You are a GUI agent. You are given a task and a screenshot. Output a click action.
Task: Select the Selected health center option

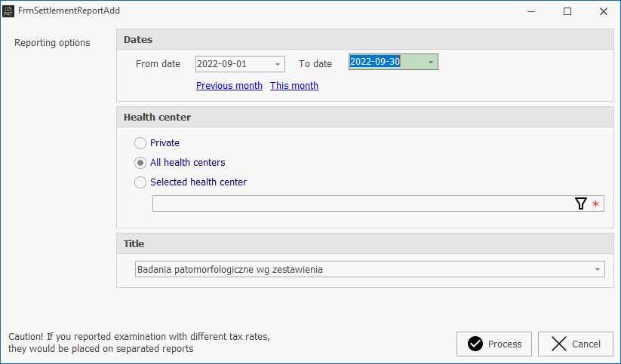140,182
